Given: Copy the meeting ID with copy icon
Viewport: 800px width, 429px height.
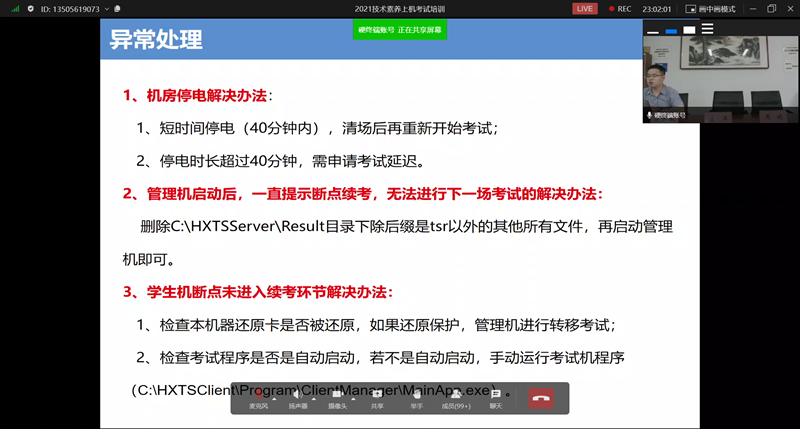Looking at the screenshot, I should [118, 8].
